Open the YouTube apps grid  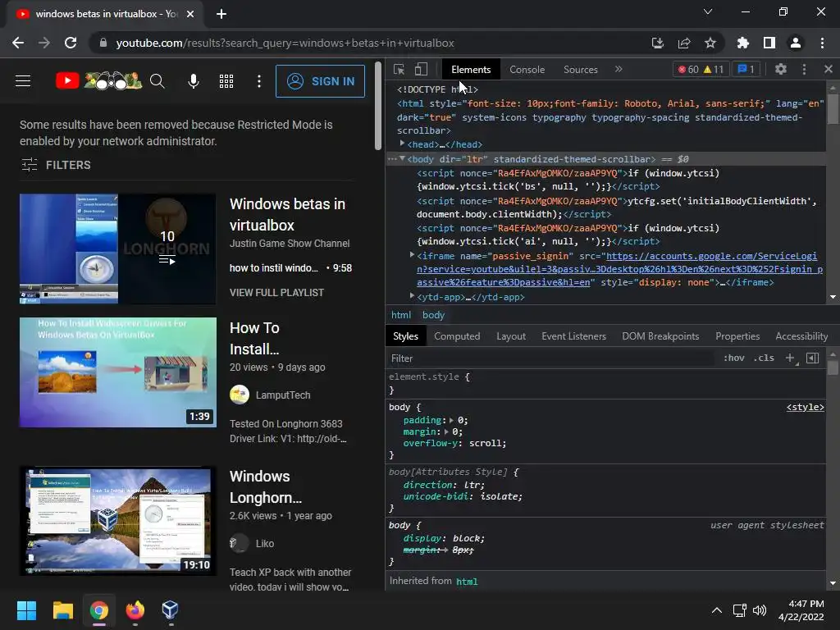(x=226, y=81)
